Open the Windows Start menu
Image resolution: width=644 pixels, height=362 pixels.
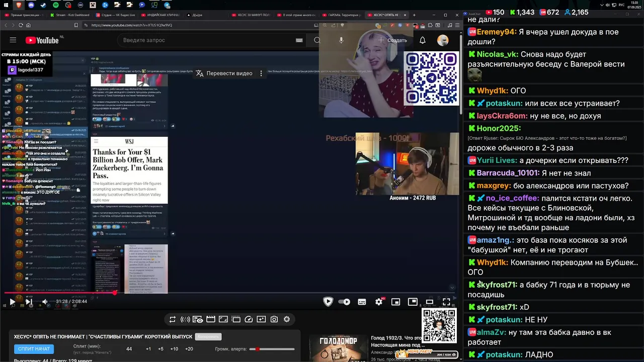click(x=6, y=5)
